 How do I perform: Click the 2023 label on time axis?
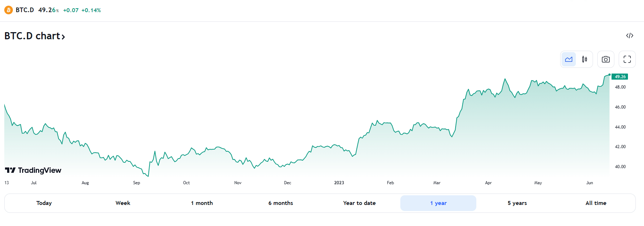point(339,183)
